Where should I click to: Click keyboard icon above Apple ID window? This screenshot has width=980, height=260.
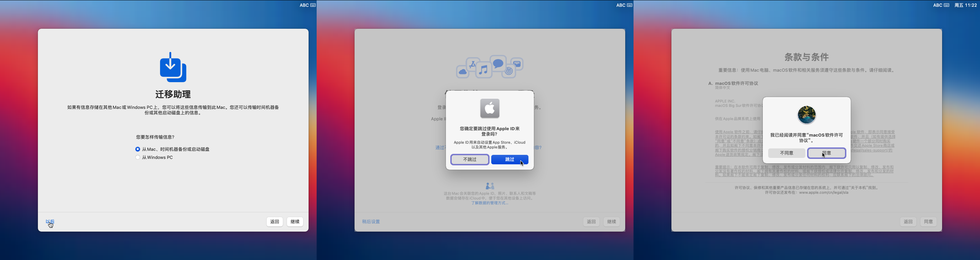click(x=630, y=5)
